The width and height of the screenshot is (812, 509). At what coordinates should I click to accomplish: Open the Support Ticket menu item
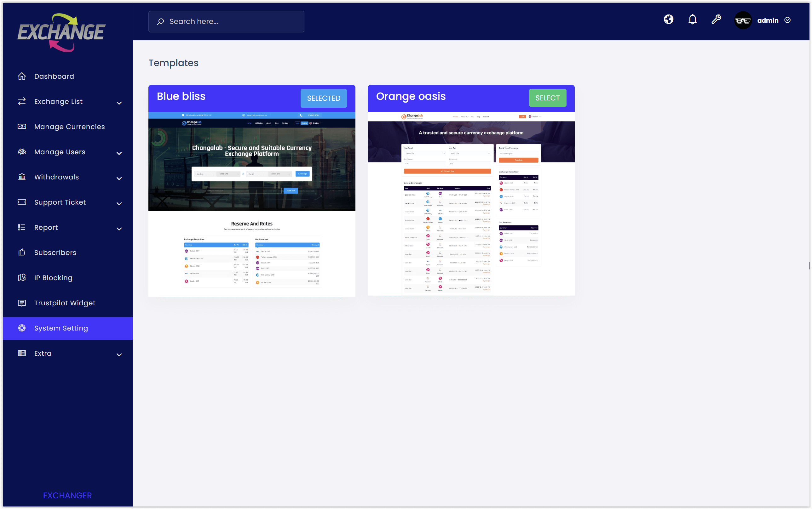click(x=60, y=202)
